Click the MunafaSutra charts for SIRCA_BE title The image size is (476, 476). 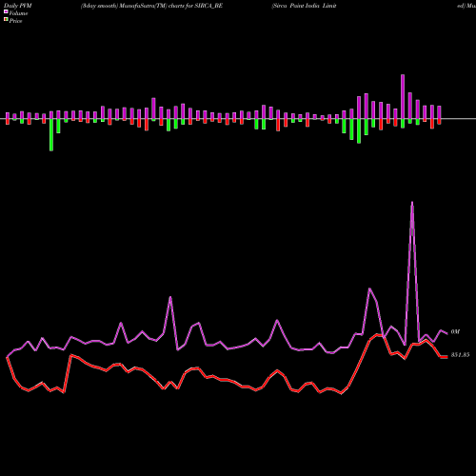tap(151, 6)
